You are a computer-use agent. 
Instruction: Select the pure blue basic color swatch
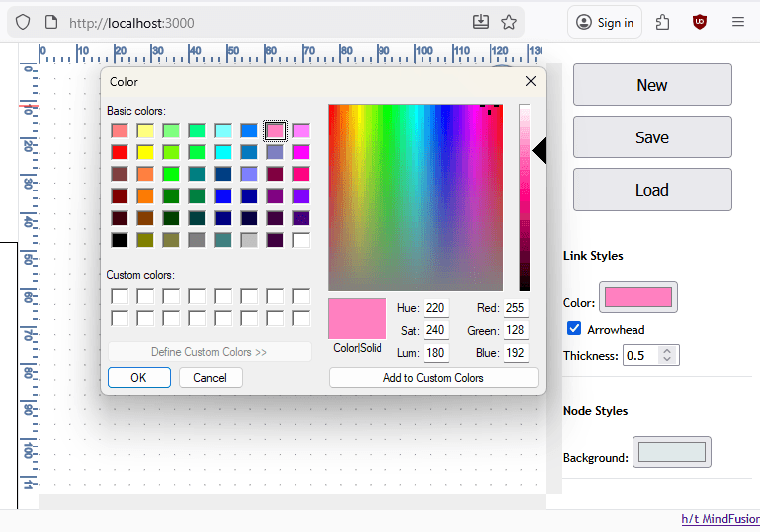(x=223, y=196)
